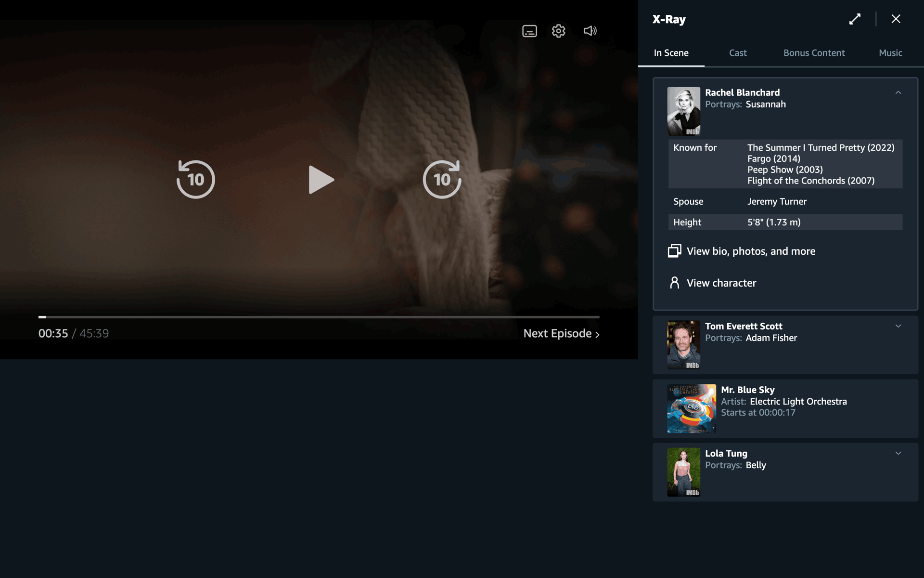Image resolution: width=924 pixels, height=578 pixels.
Task: Click Peep Show (2003) entry
Action: [785, 170]
